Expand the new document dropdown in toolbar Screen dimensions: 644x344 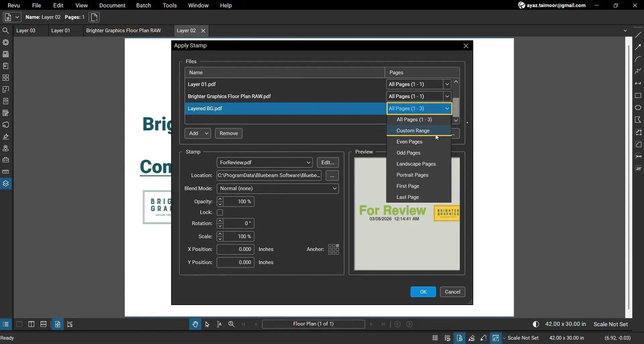click(17, 17)
